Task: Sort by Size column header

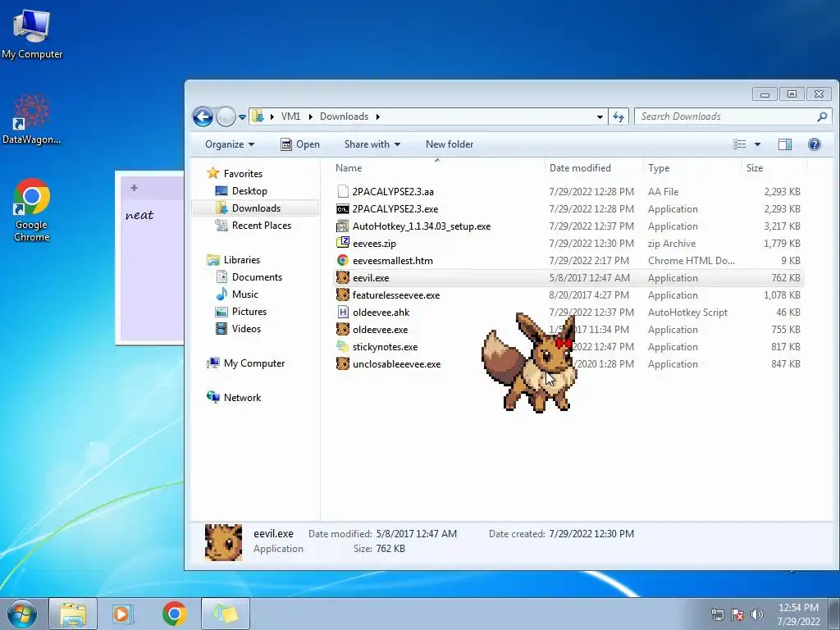Action: (755, 167)
